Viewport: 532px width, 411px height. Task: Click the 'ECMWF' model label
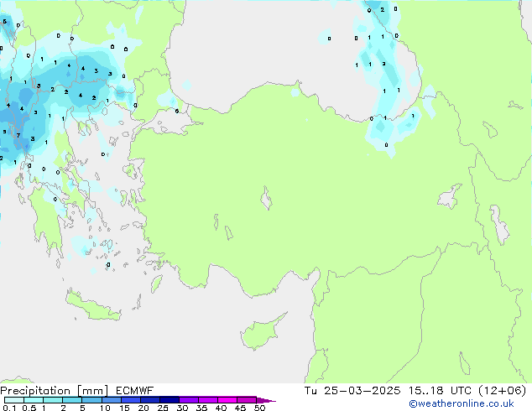coord(135,391)
